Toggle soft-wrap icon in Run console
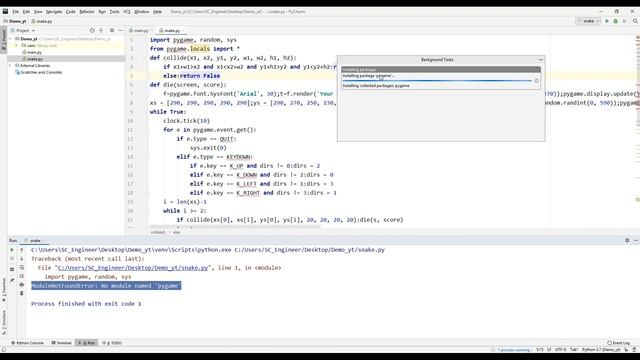Image resolution: width=640 pixels, height=360 pixels. click(22, 268)
